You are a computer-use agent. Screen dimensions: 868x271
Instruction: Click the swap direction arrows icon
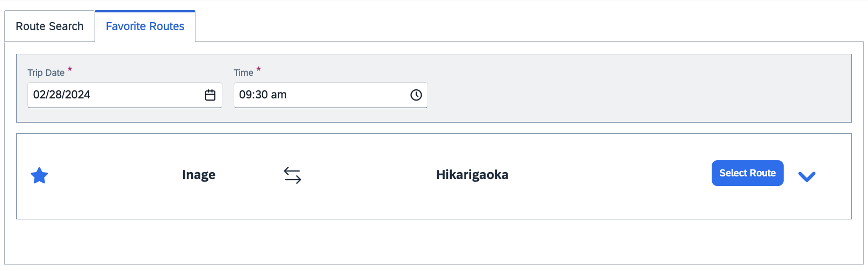point(293,175)
